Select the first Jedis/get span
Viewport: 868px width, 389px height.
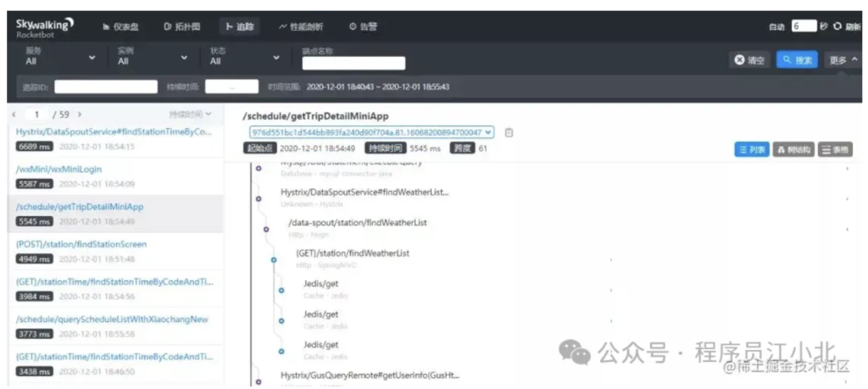point(320,284)
